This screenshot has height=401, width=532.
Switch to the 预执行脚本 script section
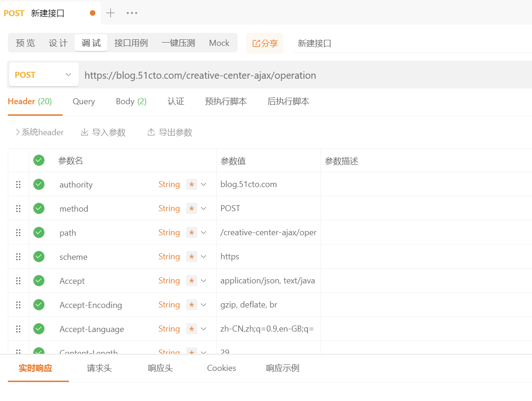pos(226,101)
